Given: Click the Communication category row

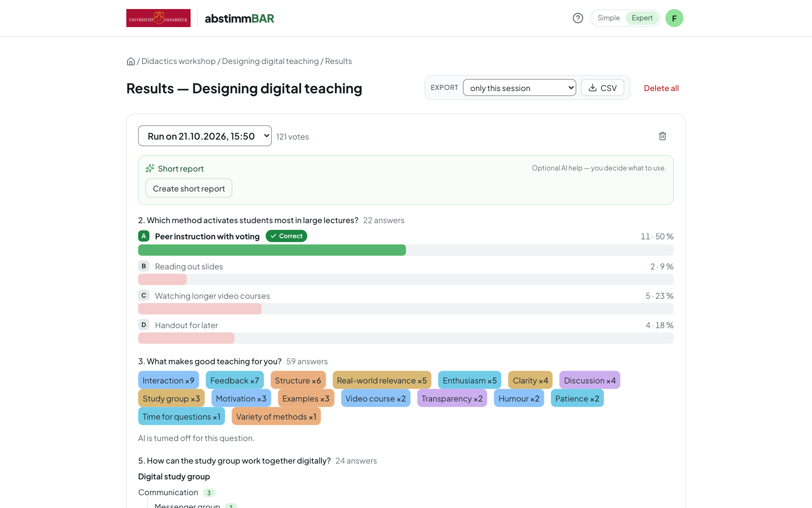Looking at the screenshot, I should click(177, 492).
